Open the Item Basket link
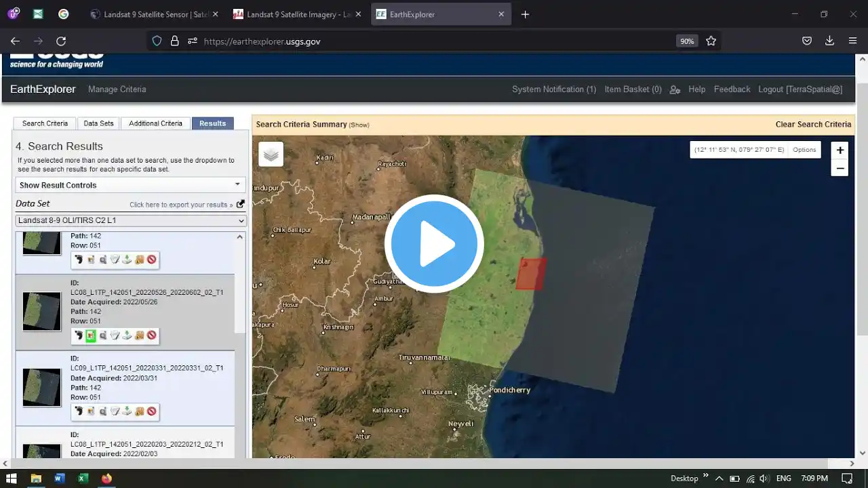 click(633, 89)
